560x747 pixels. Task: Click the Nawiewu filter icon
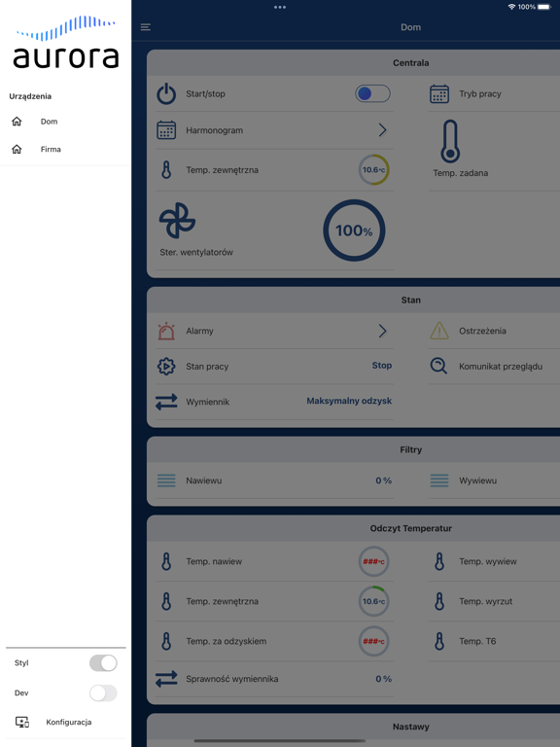tap(166, 480)
